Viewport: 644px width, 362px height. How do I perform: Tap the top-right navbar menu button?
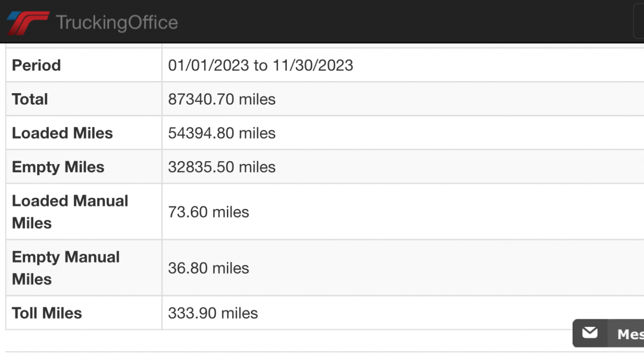(x=639, y=23)
